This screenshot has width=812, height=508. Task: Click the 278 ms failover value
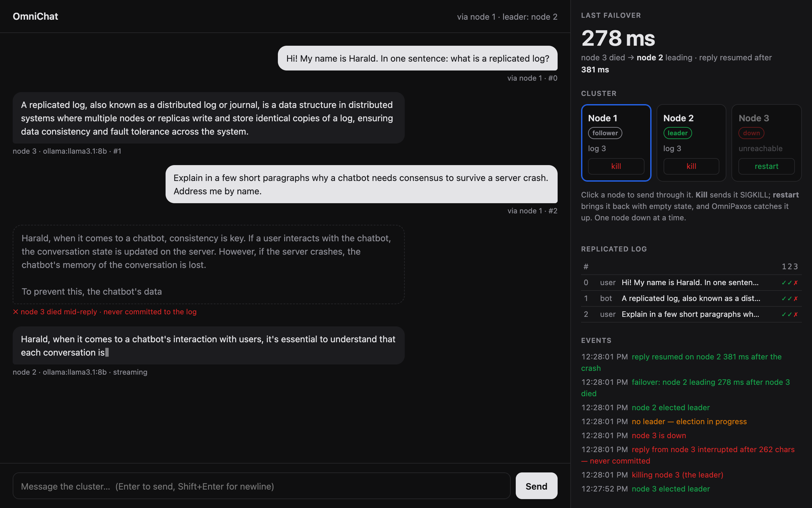[618, 38]
